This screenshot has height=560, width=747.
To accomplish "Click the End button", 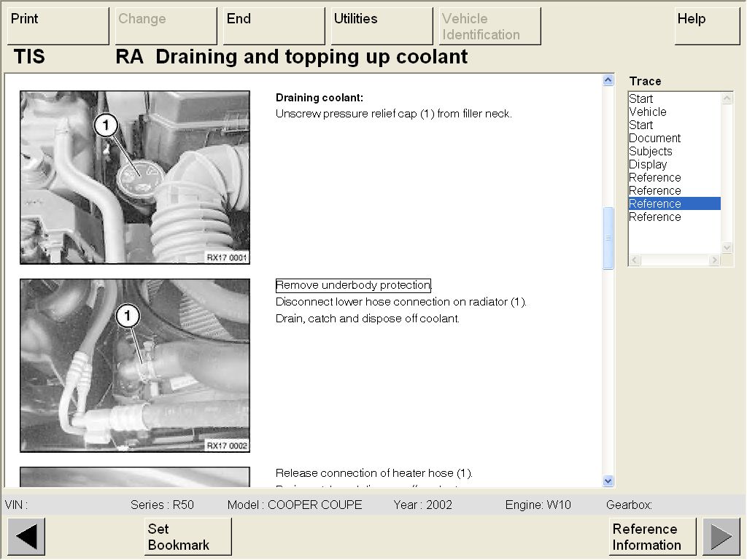I will point(274,26).
